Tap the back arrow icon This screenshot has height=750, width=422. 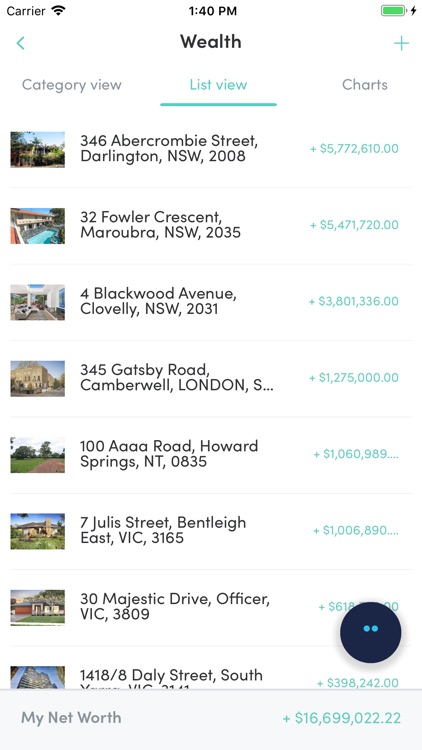21,43
